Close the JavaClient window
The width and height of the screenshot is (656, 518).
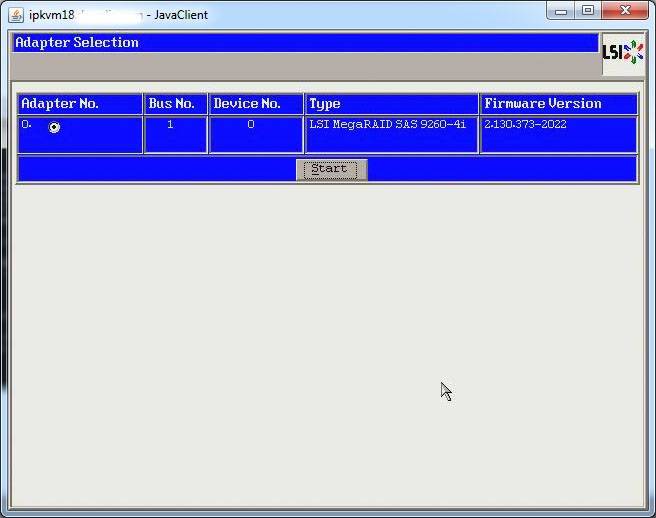[625, 11]
